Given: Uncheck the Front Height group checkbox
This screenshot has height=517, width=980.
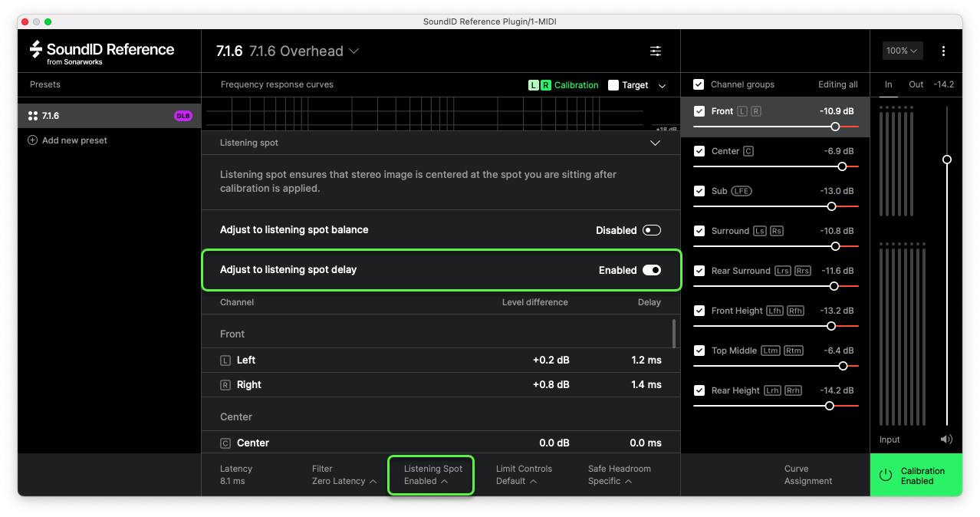Looking at the screenshot, I should (699, 311).
